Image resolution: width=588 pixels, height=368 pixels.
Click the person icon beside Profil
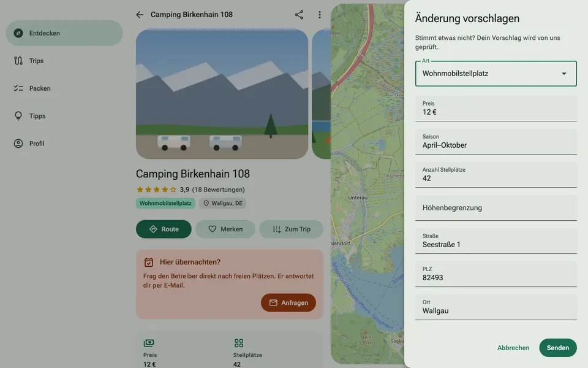pyautogui.click(x=18, y=144)
